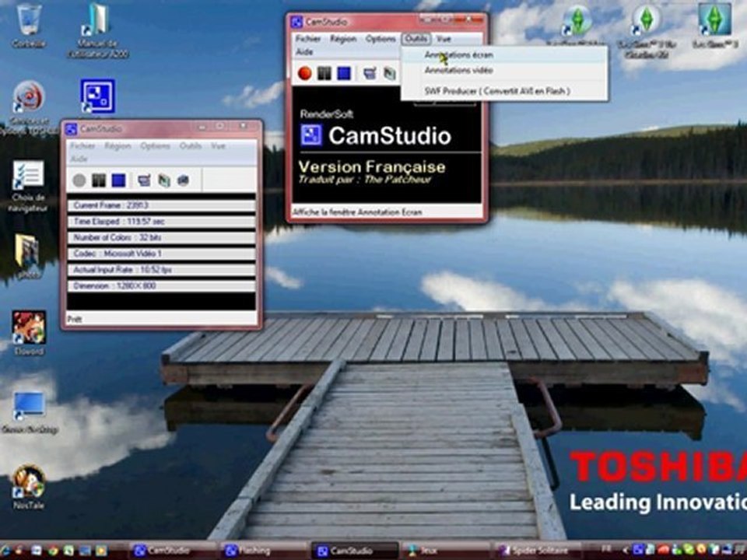
Task: Click Current Frame row in back CamStudio
Action: (162, 205)
